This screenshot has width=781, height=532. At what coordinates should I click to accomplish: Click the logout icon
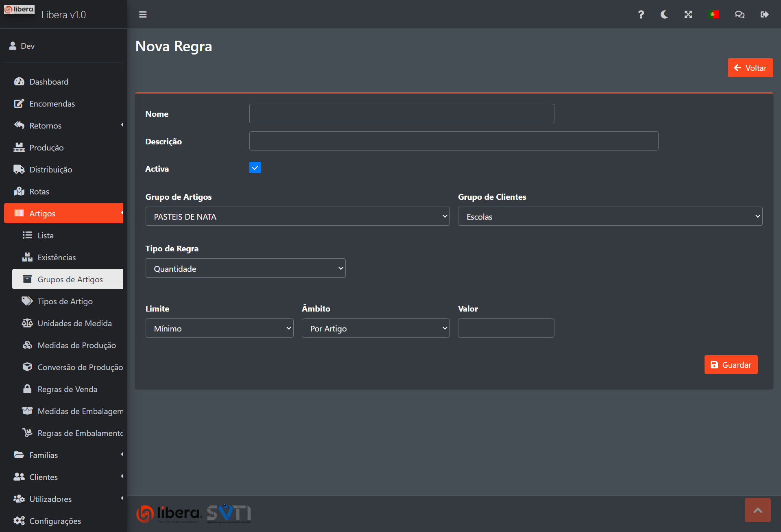764,15
